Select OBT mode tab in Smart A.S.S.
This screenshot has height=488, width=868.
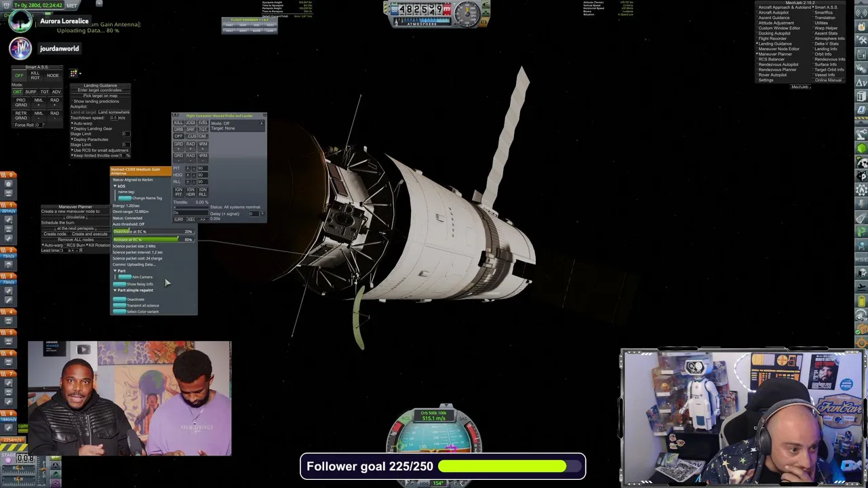point(18,91)
